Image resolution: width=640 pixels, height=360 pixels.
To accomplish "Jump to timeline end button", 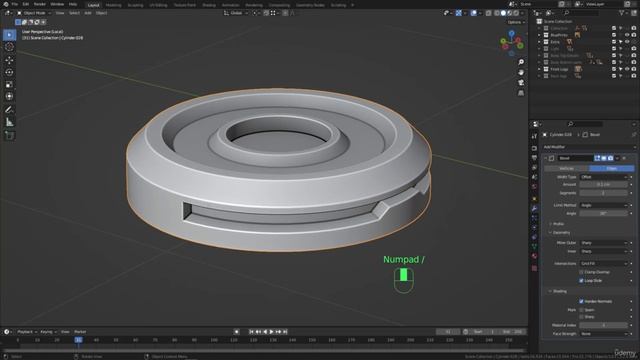I will tap(285, 332).
